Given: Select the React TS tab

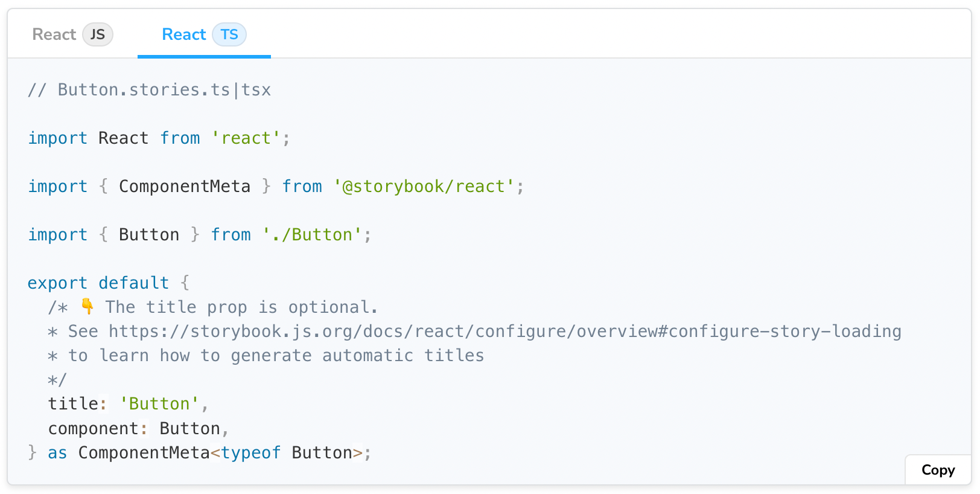Looking at the screenshot, I should tap(204, 34).
